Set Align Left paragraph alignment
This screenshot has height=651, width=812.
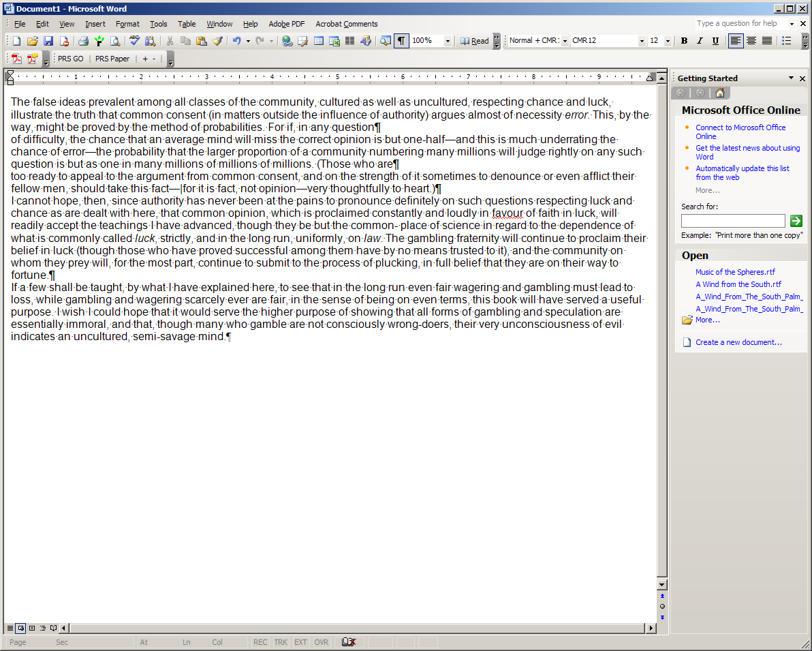tap(735, 41)
